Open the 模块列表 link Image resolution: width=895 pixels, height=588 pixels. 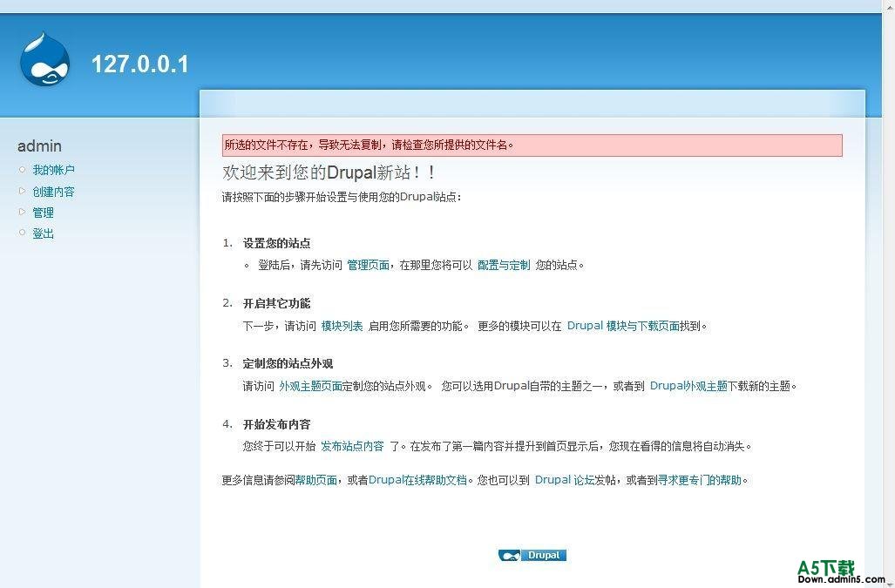[x=342, y=326]
